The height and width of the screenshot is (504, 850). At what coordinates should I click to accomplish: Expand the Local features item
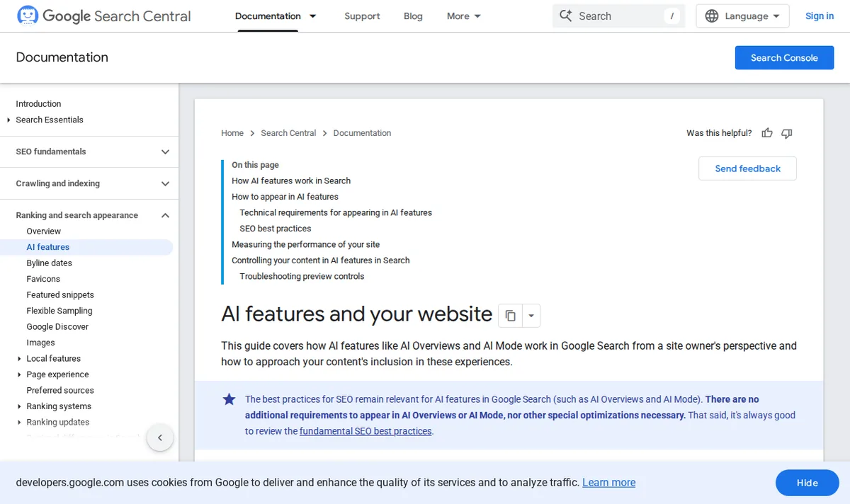click(19, 358)
